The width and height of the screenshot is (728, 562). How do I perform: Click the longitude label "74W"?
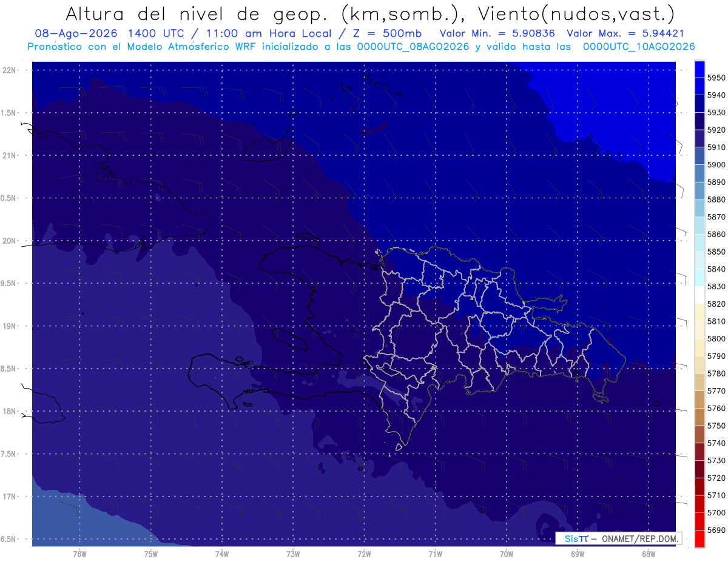pyautogui.click(x=222, y=554)
